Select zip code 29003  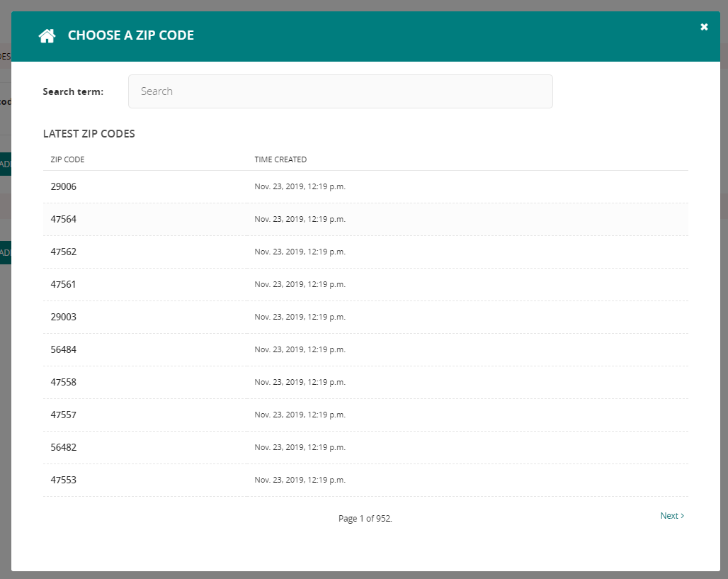(64, 317)
